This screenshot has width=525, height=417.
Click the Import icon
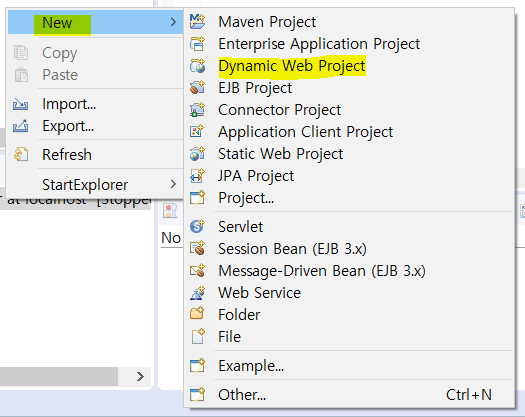[20, 104]
